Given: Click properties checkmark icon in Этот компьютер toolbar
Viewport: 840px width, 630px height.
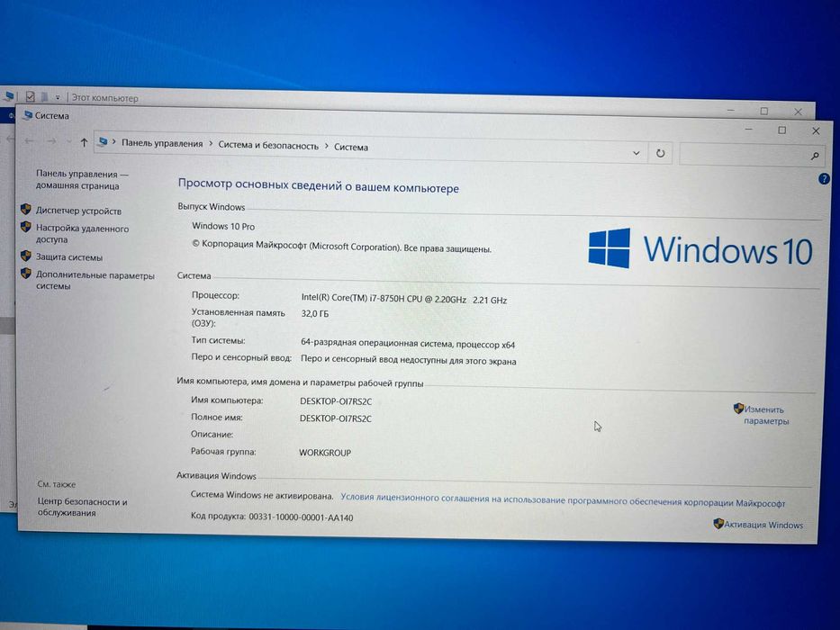Looking at the screenshot, I should [30, 96].
